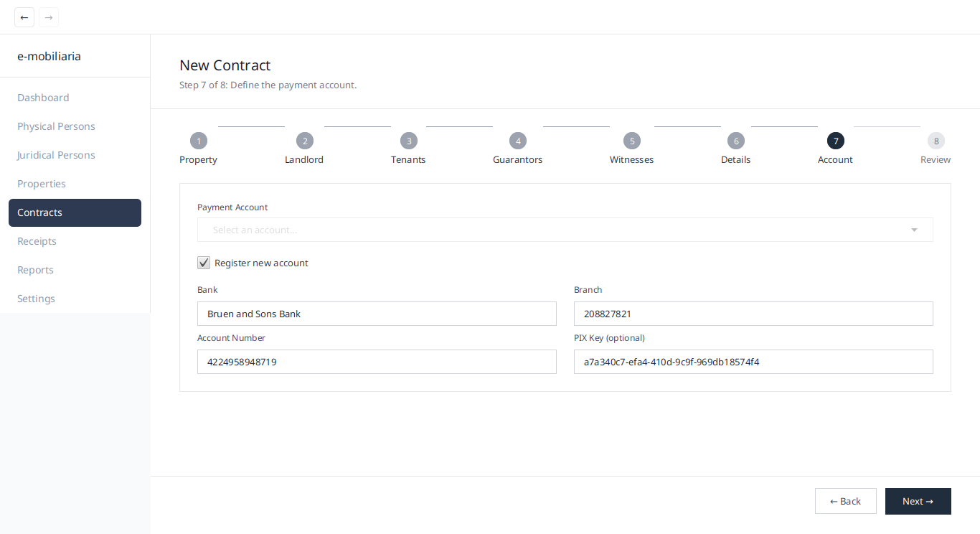This screenshot has height=534, width=980.
Task: Click the back arrow navigation icon
Action: point(24,17)
